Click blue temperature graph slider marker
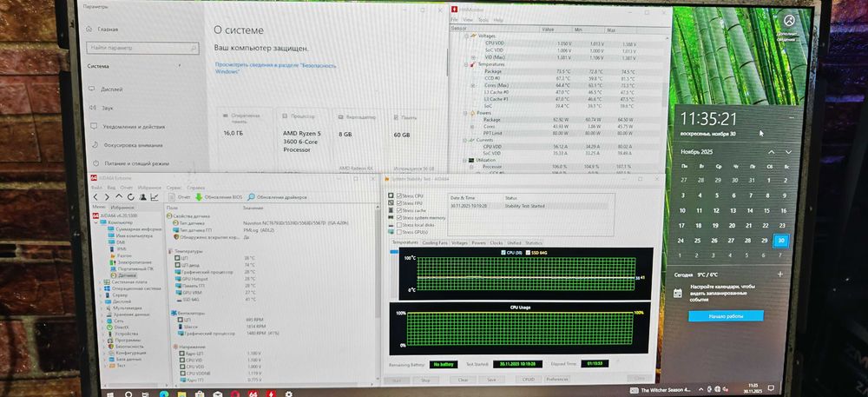The image size is (868, 397). pos(393,252)
